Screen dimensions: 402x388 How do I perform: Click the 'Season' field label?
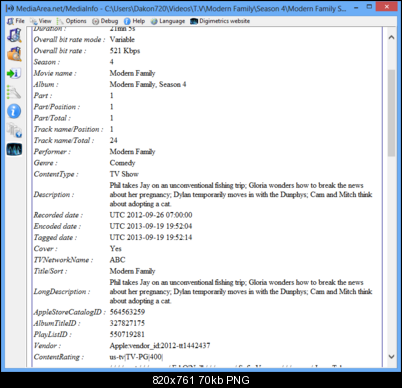coord(46,62)
